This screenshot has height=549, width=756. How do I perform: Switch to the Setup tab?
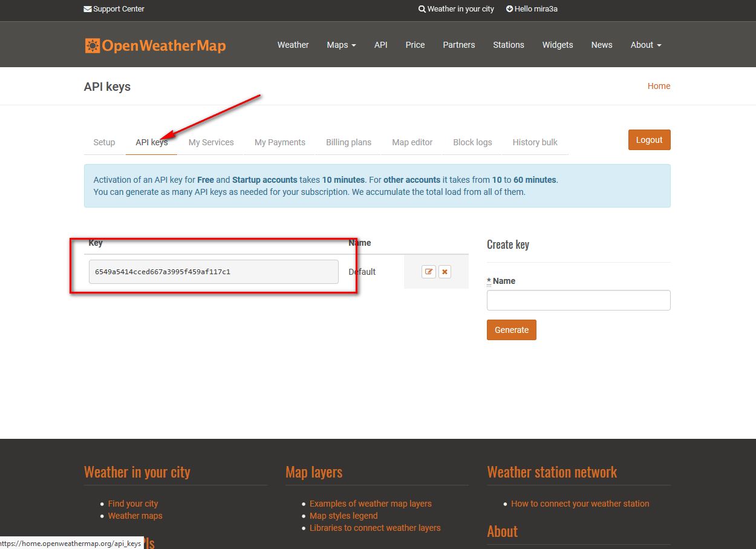[104, 142]
